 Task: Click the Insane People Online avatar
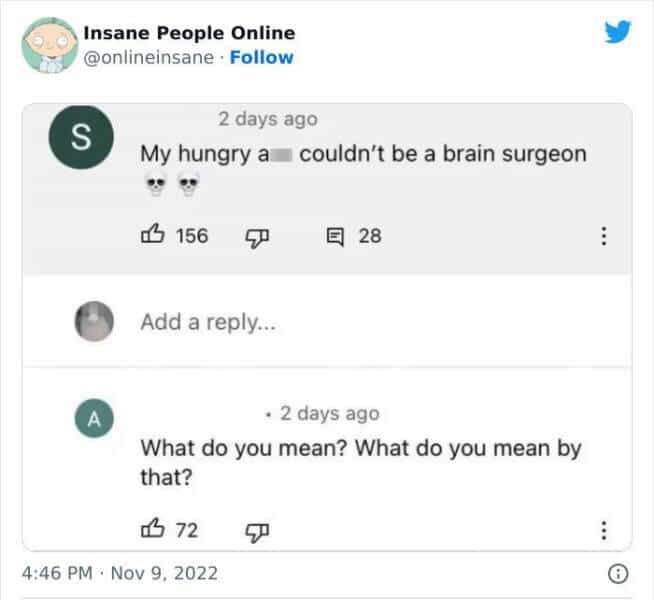coord(47,45)
